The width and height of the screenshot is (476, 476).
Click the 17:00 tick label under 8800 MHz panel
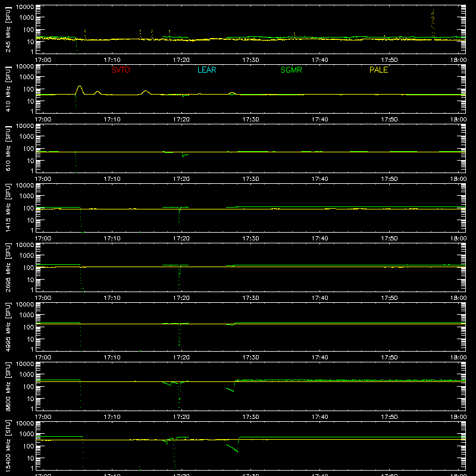point(43,417)
